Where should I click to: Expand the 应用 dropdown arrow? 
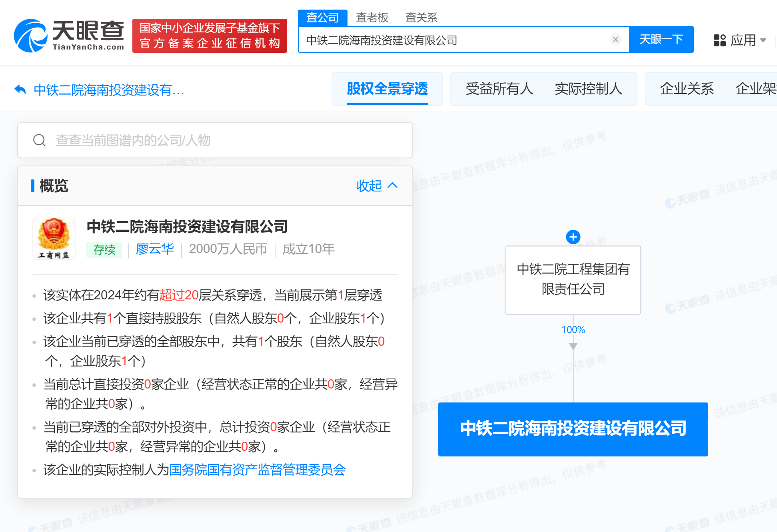763,40
